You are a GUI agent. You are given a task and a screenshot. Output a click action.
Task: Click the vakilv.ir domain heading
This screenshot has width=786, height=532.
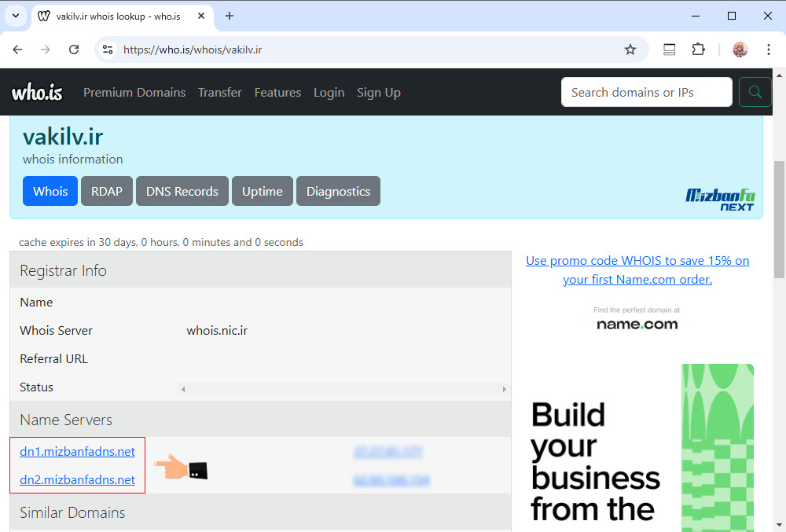click(63, 136)
